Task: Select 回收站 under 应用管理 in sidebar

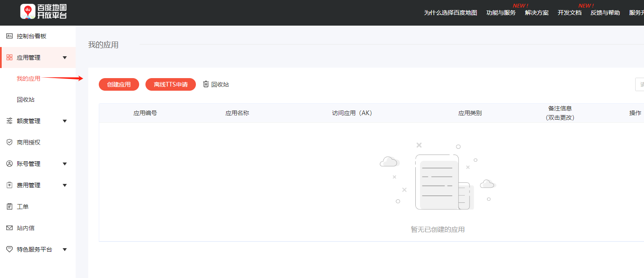Action: click(x=26, y=100)
